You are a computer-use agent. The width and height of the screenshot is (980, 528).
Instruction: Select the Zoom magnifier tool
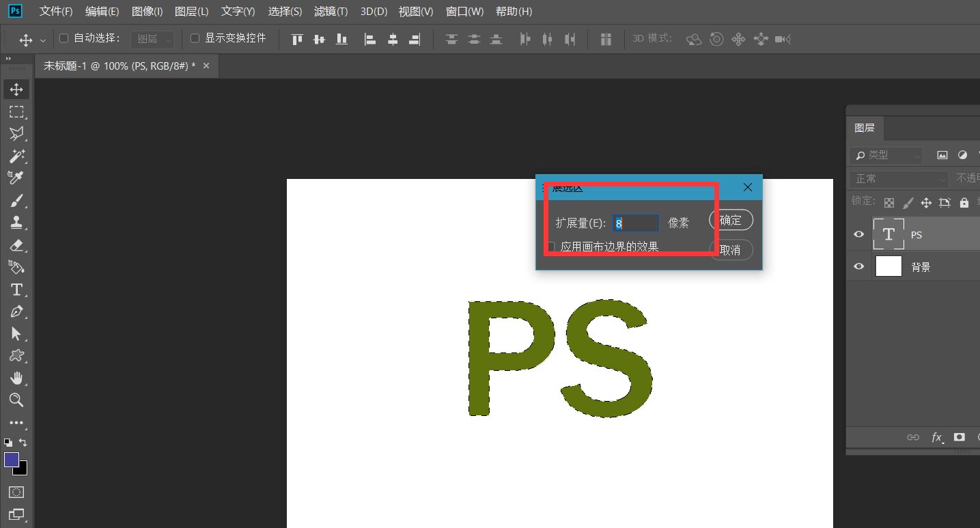16,400
